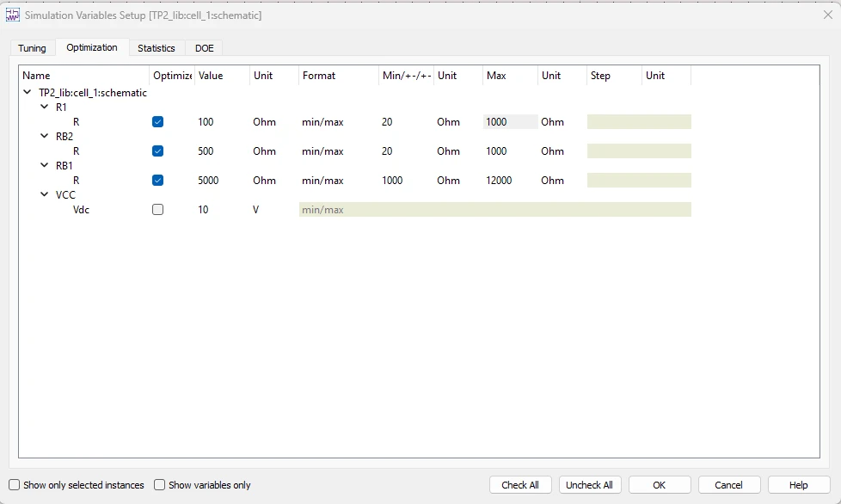
Task: Collapse the RB2 component node
Action: click(x=45, y=136)
